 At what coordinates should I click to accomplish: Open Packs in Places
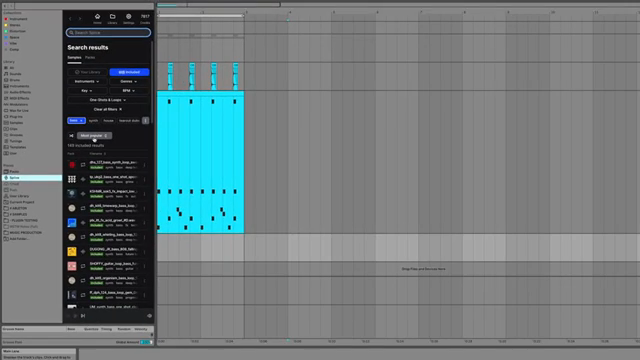click(14, 172)
